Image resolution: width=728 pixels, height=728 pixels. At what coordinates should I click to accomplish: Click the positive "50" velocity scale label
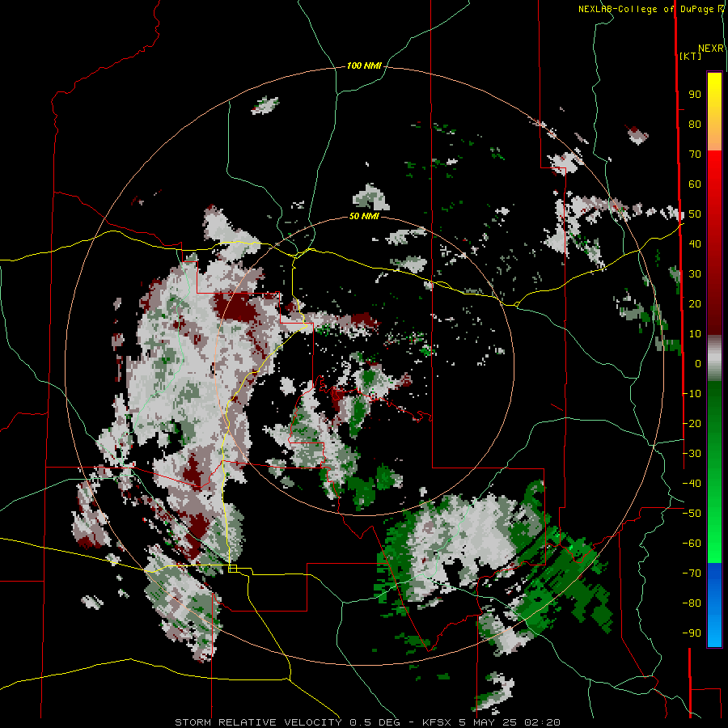(695, 214)
